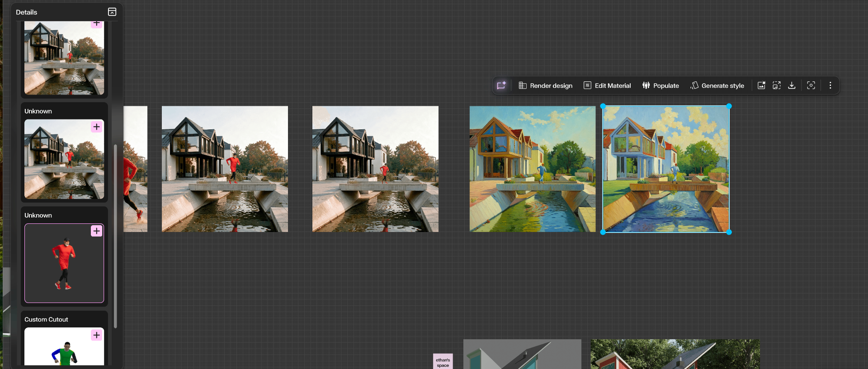This screenshot has width=868, height=369.
Task: Click the ethan's space label
Action: tap(443, 362)
